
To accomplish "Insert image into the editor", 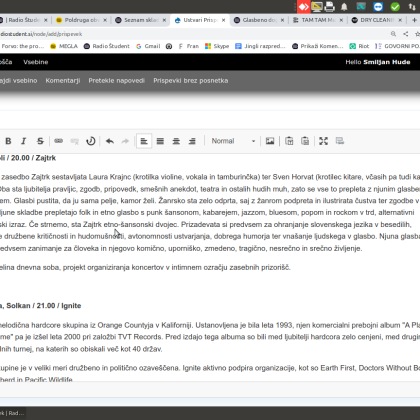I will point(270,141).
